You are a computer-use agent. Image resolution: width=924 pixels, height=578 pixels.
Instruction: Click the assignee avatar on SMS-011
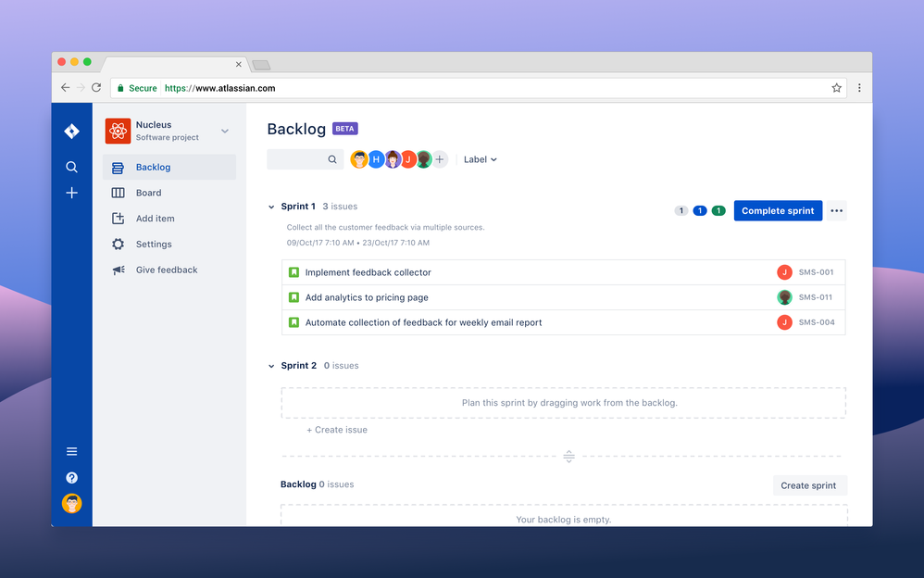coord(784,297)
